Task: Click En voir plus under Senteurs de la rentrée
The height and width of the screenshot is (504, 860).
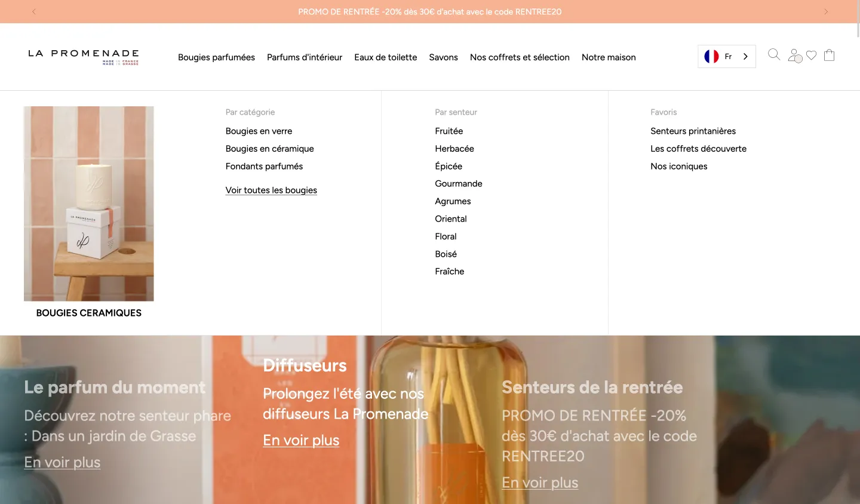Action: [x=540, y=483]
